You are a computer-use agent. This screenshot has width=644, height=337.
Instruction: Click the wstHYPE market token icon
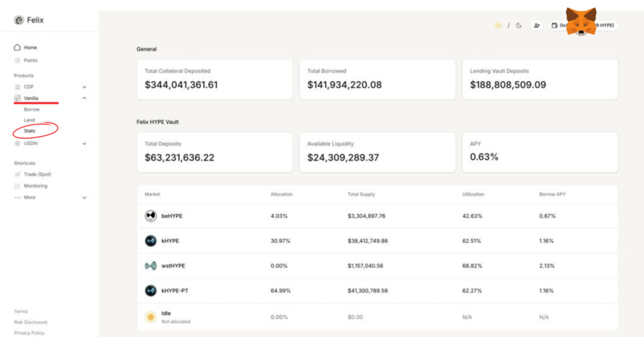[150, 266]
